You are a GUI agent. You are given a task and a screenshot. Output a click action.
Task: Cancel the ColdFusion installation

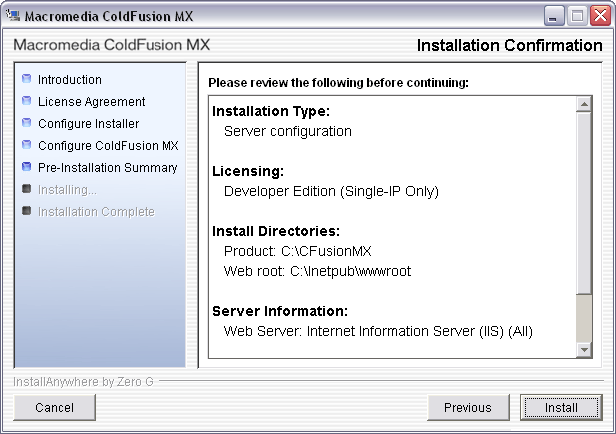click(55, 407)
